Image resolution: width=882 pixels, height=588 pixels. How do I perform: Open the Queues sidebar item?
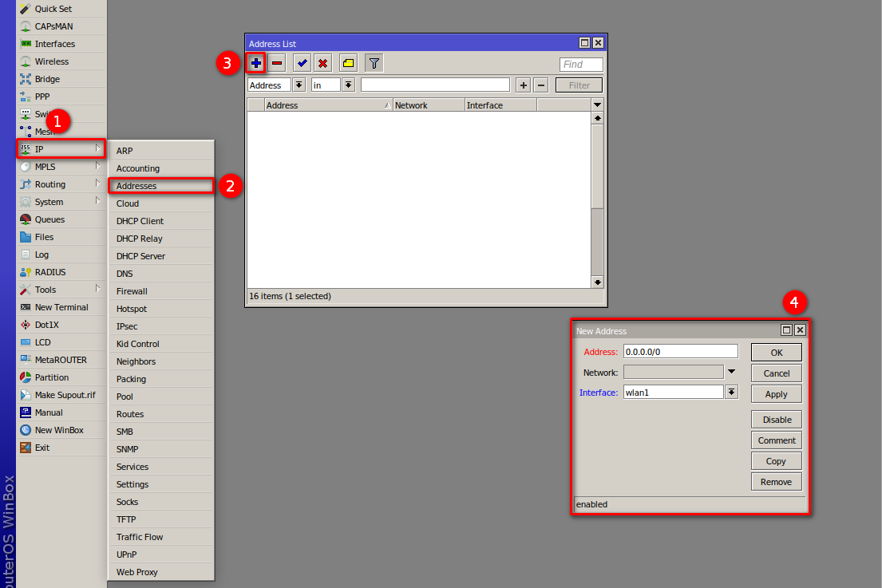pos(49,219)
